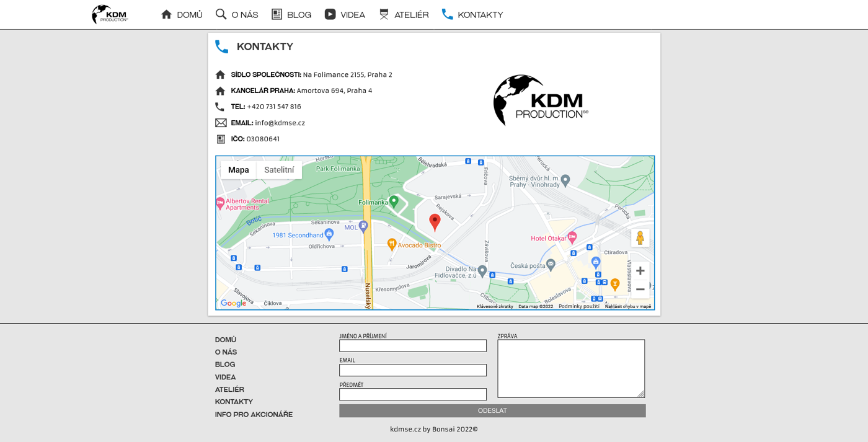868x442 pixels.
Task: Focus the Jméno a příjmení field
Action: coord(412,346)
